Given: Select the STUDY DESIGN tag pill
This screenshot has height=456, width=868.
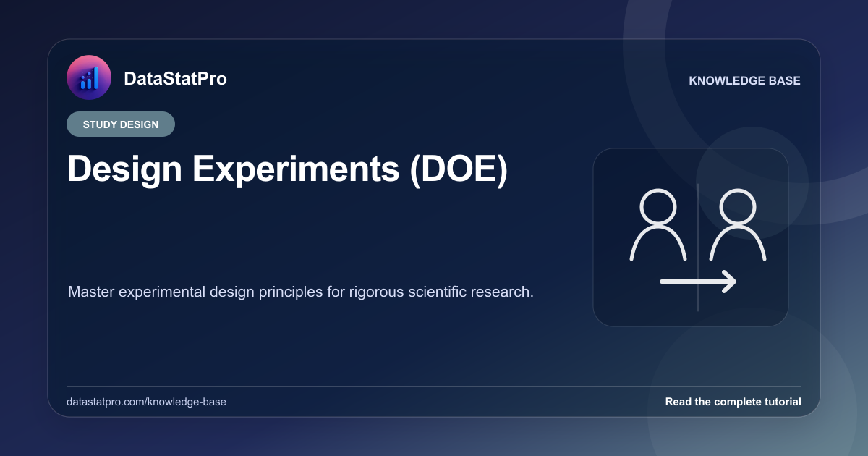Looking at the screenshot, I should pyautogui.click(x=121, y=124).
